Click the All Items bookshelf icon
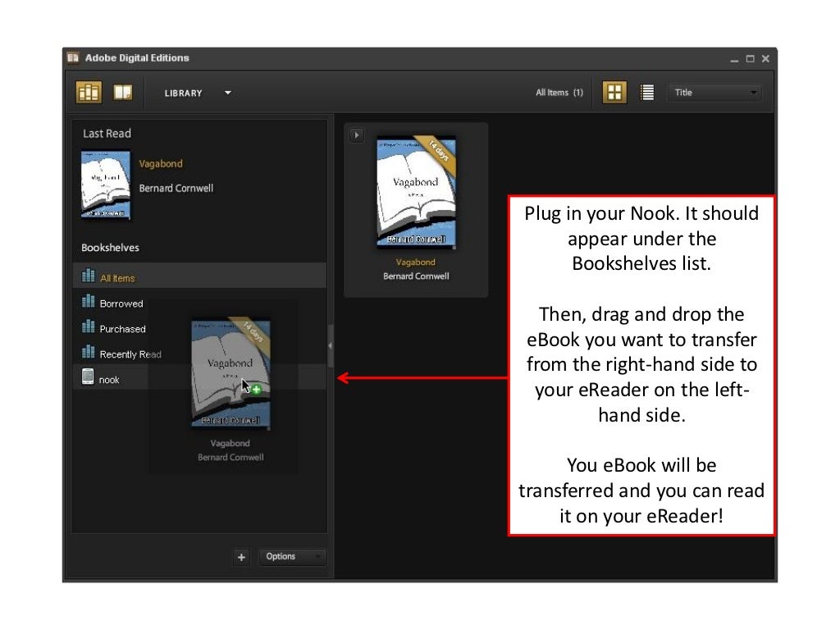Viewport: 840px width, 630px height. [88, 276]
